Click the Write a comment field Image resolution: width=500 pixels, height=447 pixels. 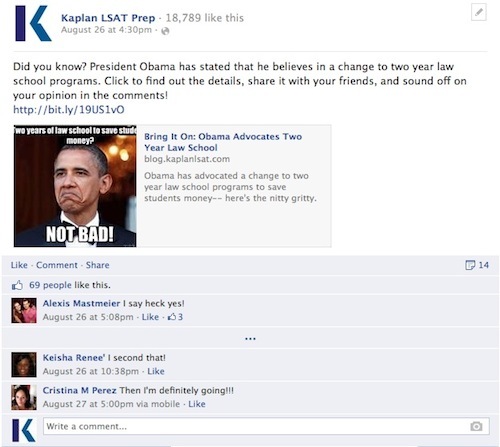266,426
